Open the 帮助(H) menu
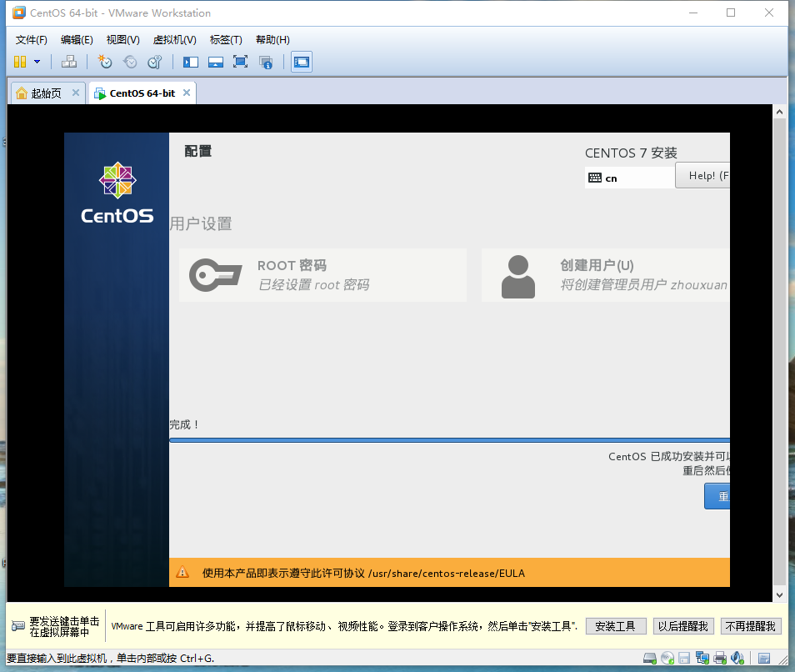The width and height of the screenshot is (795, 672). (272, 39)
